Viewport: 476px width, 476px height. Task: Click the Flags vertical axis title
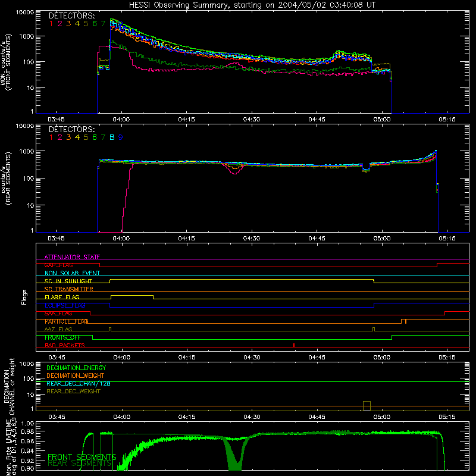pyautogui.click(x=24, y=297)
